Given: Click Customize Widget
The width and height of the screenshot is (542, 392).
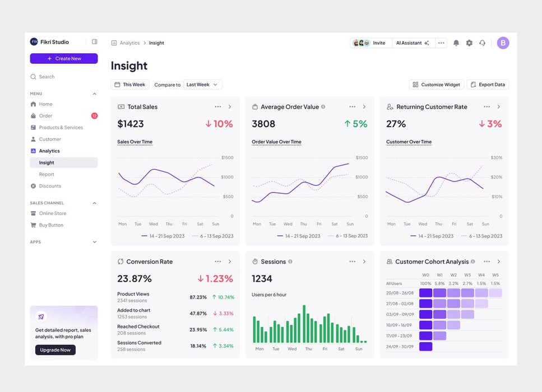Looking at the screenshot, I should (437, 85).
